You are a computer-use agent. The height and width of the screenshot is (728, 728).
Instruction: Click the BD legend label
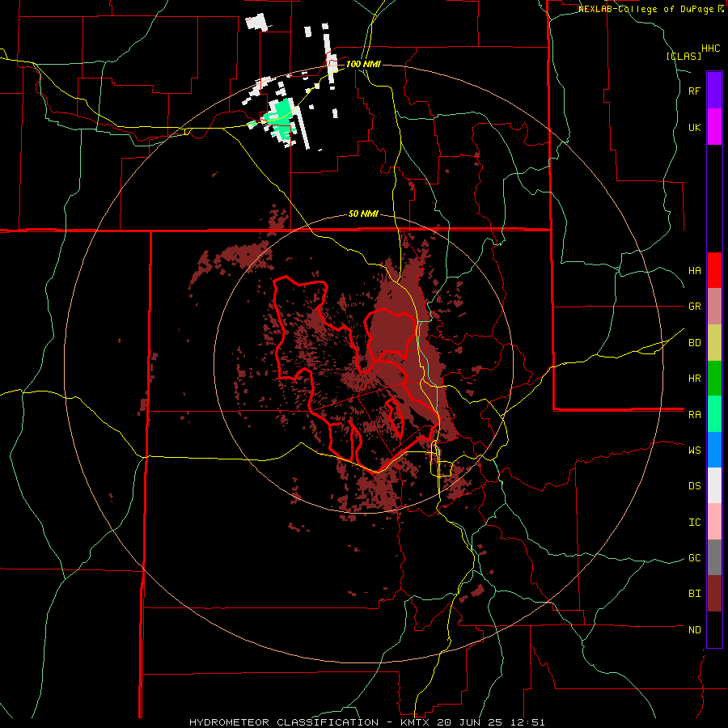(x=694, y=343)
